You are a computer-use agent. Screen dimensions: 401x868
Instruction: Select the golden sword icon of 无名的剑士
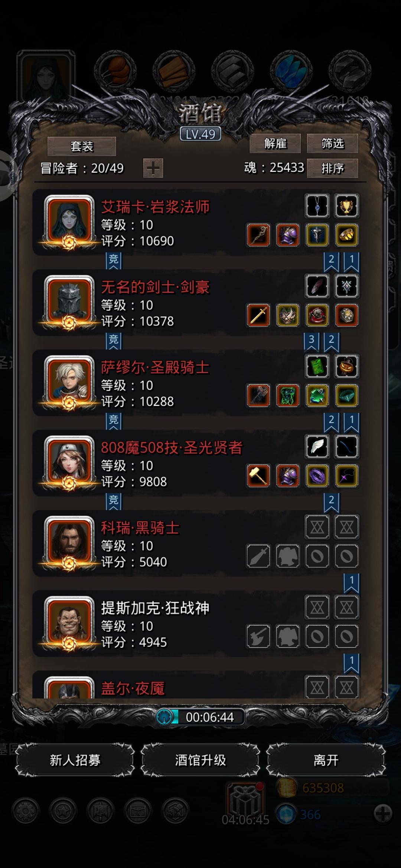click(258, 315)
